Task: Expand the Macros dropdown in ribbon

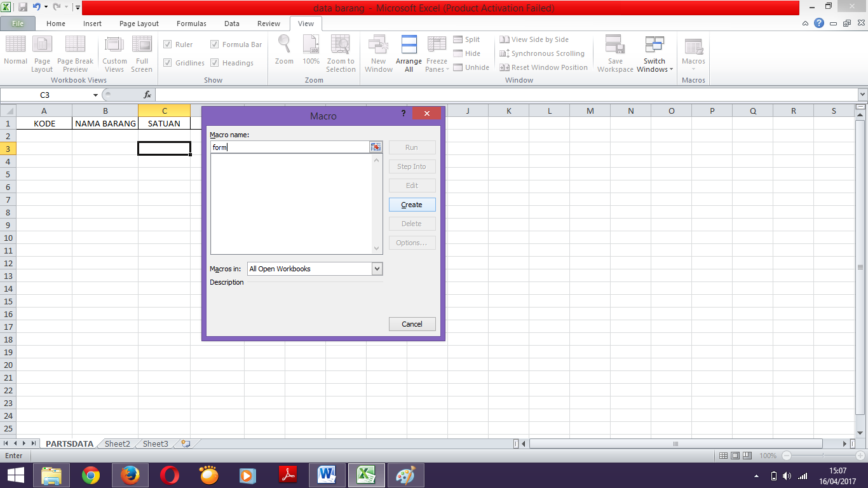Action: [x=693, y=69]
